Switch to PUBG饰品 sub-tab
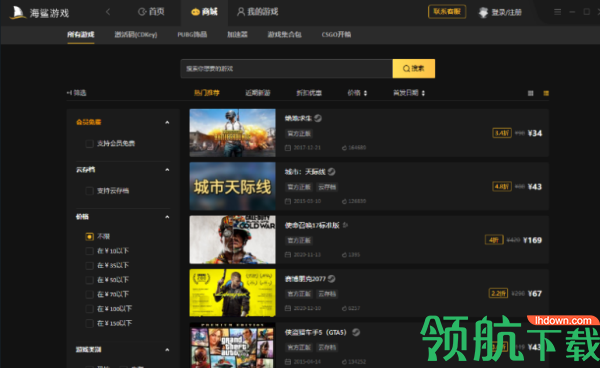 [192, 34]
